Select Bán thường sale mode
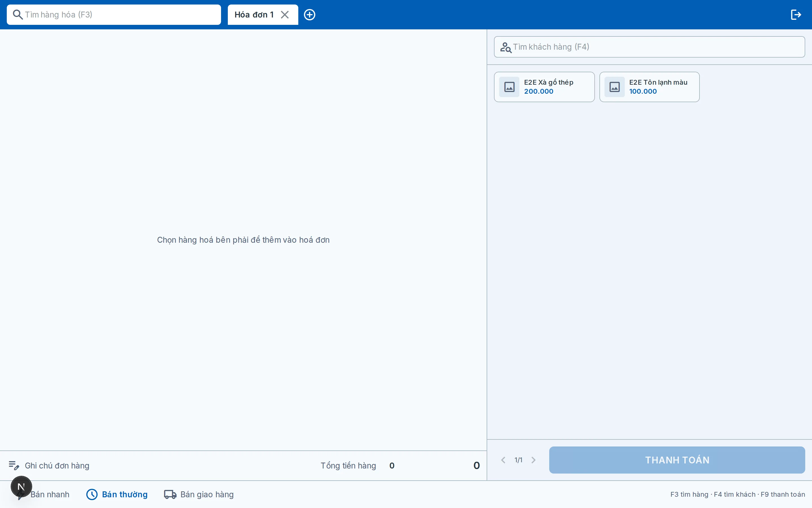 pos(117,494)
